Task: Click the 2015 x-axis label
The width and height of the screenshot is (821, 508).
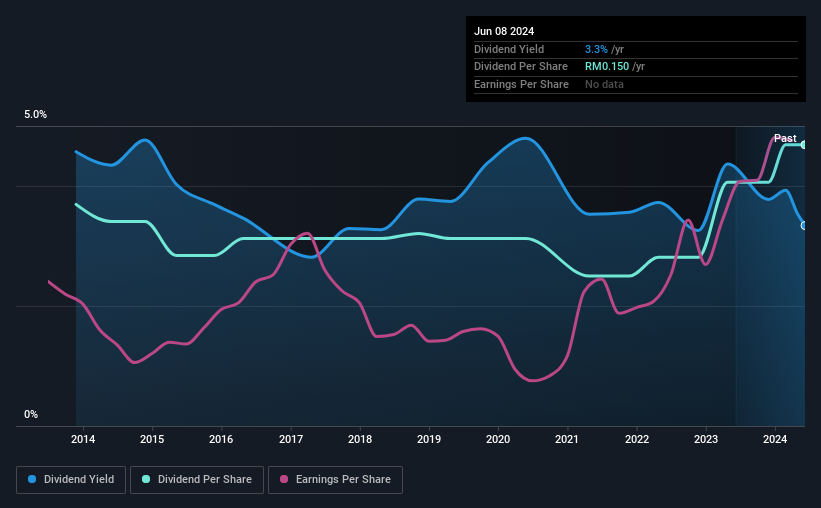Action: point(152,439)
